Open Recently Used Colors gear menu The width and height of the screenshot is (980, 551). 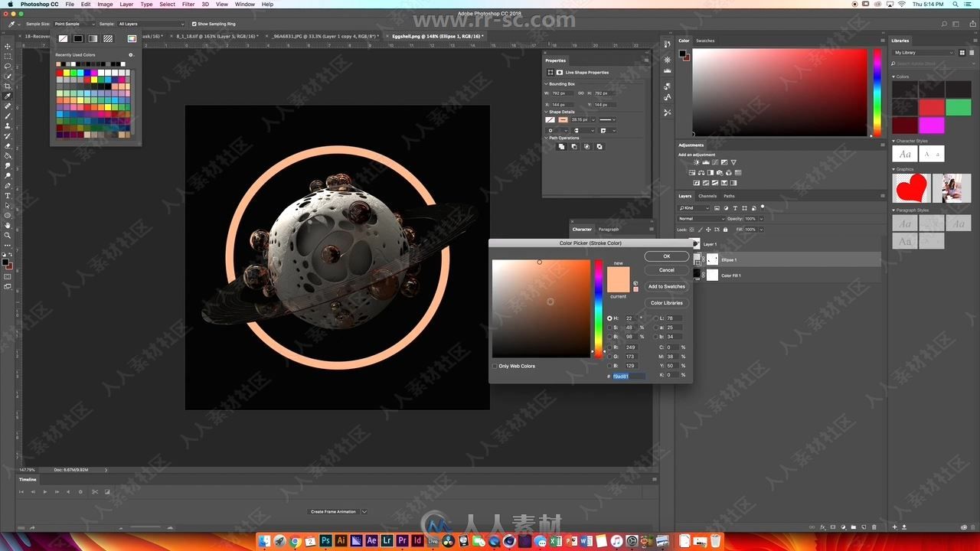point(131,55)
